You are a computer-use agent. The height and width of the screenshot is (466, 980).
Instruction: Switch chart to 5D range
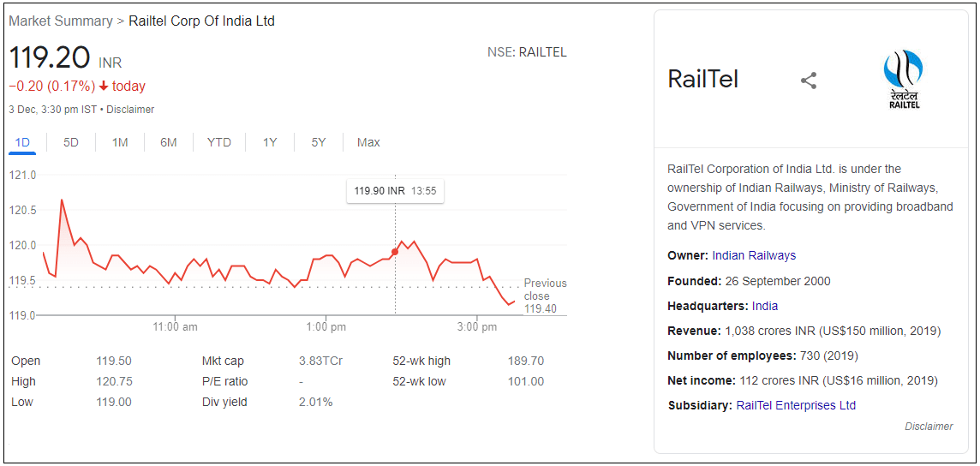[x=70, y=142]
